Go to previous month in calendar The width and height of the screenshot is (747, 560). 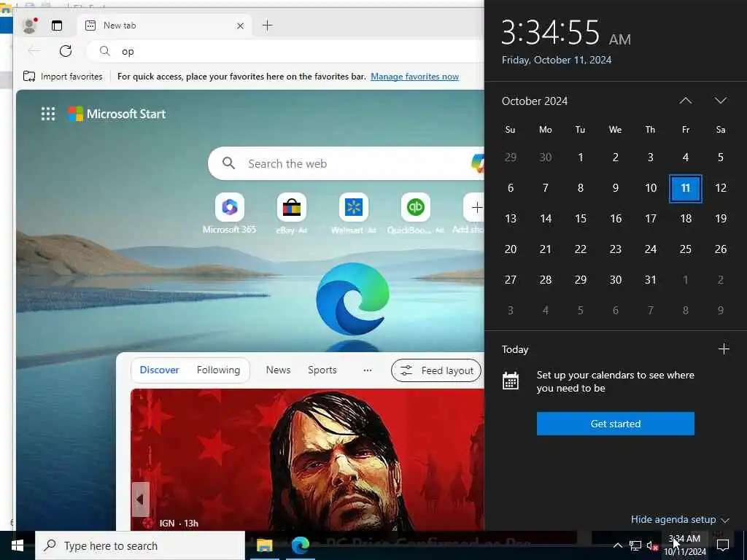pyautogui.click(x=686, y=101)
